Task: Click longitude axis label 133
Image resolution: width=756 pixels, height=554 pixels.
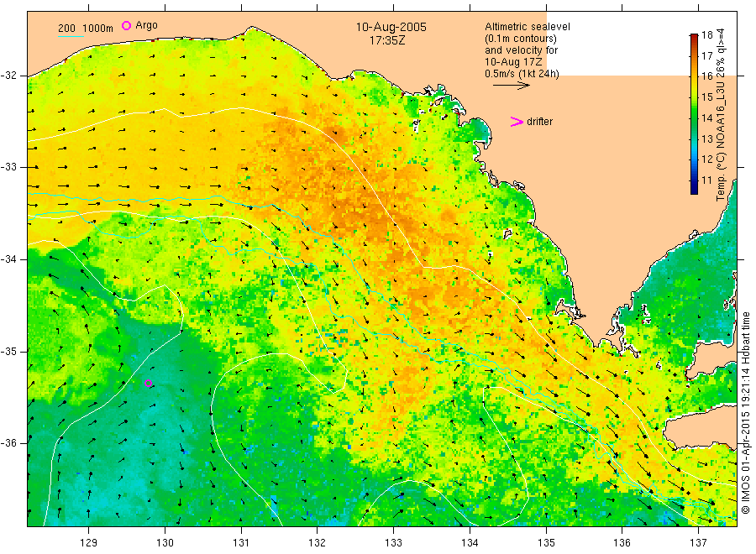Action: (393, 543)
